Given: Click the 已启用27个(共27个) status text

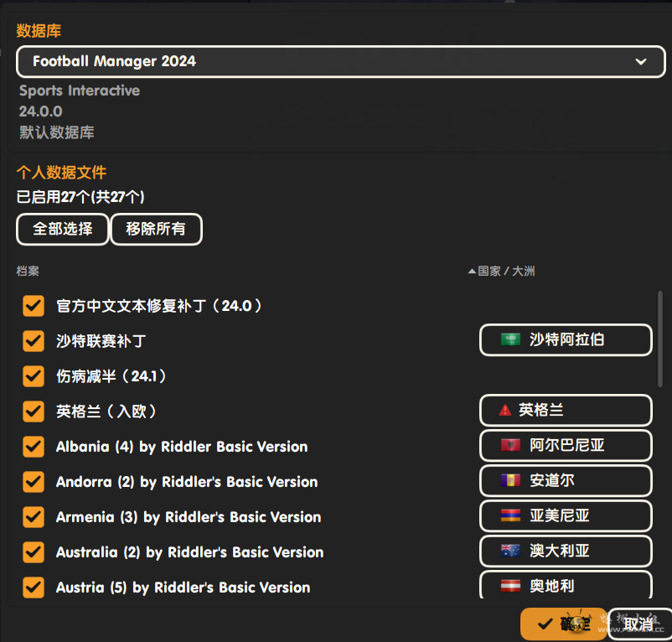Looking at the screenshot, I should (x=80, y=197).
